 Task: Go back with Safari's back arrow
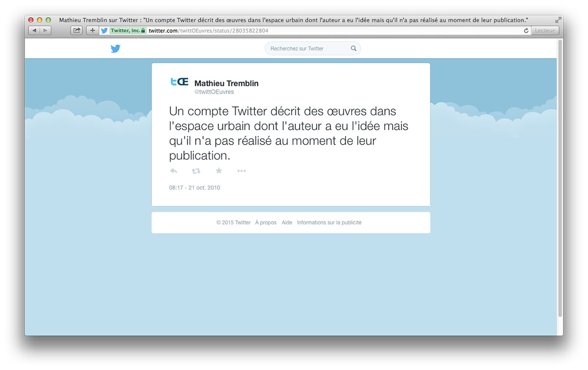[34, 30]
